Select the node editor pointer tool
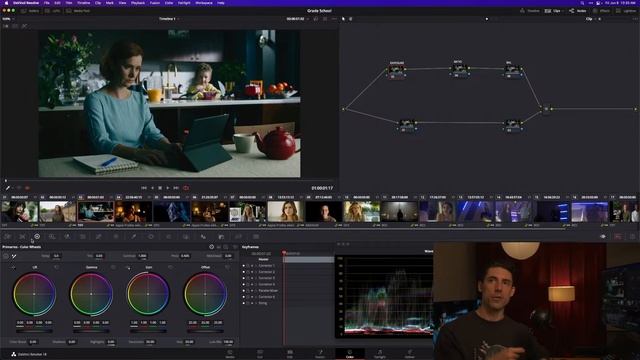This screenshot has width=640, height=360. point(343,19)
